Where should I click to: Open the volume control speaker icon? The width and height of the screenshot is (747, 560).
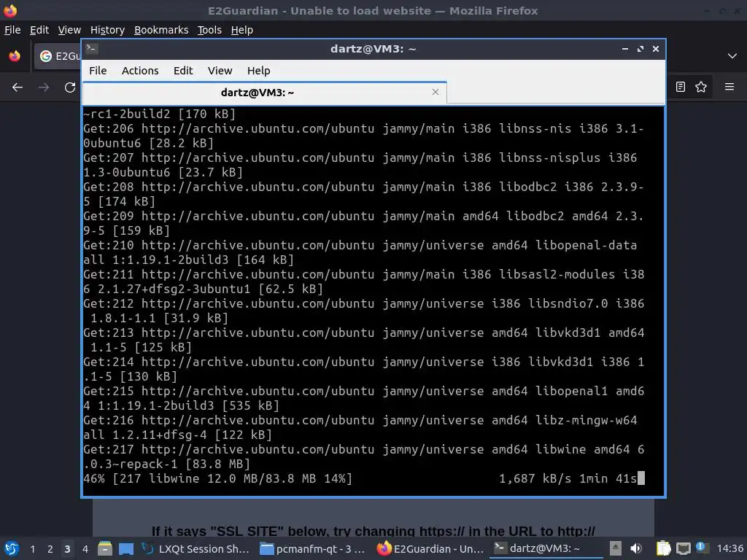(x=636, y=548)
